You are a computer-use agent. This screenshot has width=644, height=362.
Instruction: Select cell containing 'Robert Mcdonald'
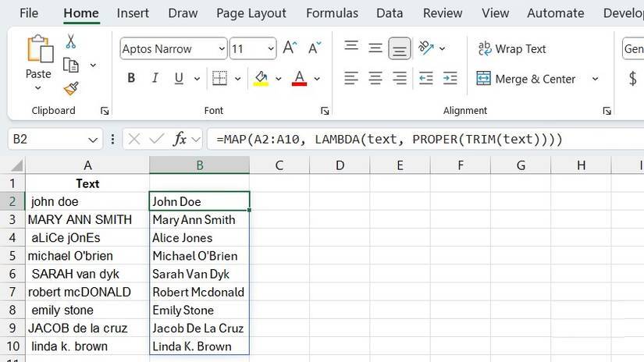[199, 293]
